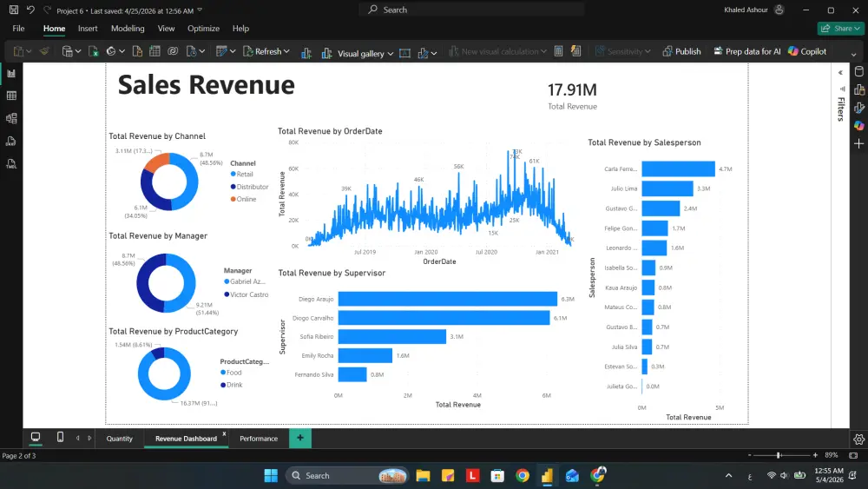Import from Excel workbook icon

click(x=94, y=51)
